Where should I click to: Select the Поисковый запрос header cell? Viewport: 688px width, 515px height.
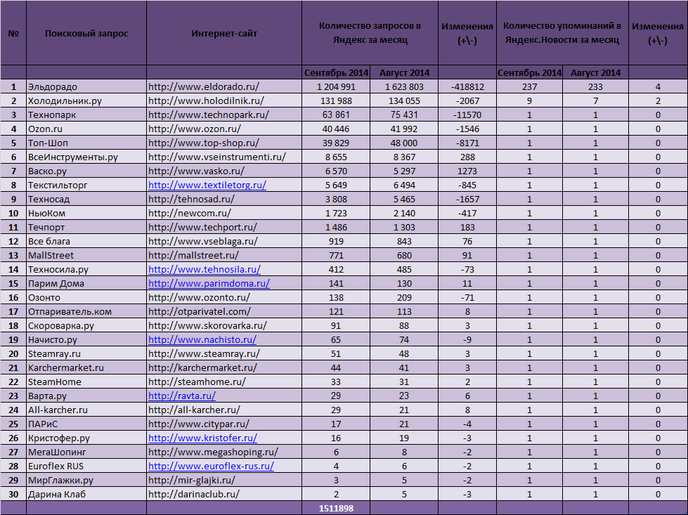pos(86,33)
